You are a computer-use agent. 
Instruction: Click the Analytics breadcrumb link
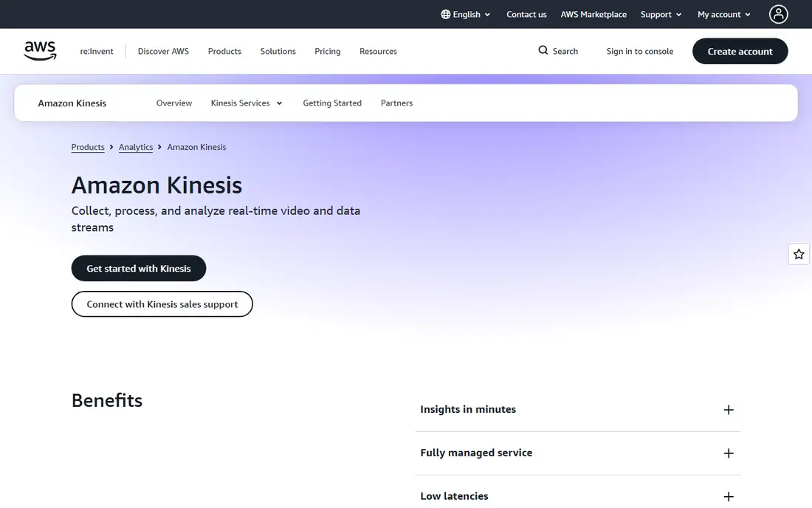136,147
